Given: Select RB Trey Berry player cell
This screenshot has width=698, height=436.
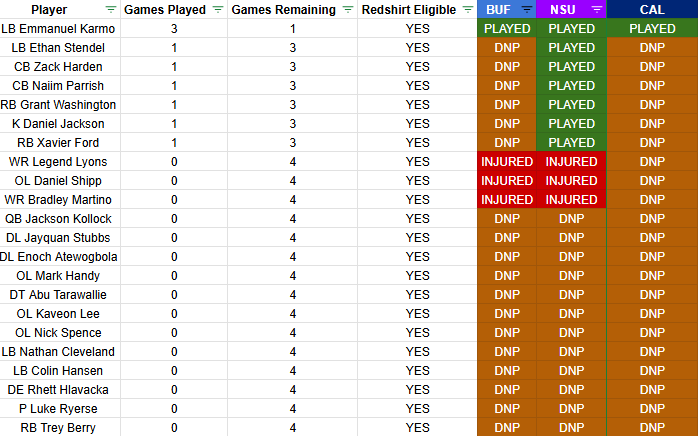Looking at the screenshot, I should [x=58, y=428].
